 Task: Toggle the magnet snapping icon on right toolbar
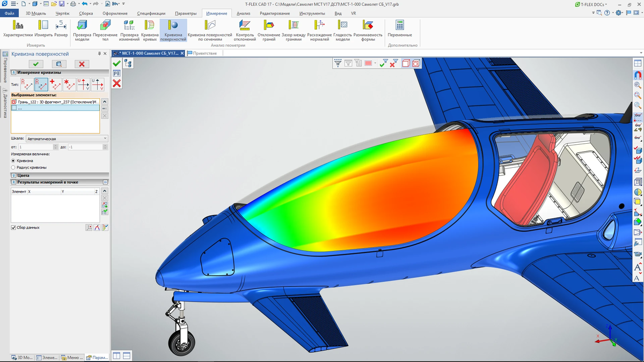[x=638, y=75]
